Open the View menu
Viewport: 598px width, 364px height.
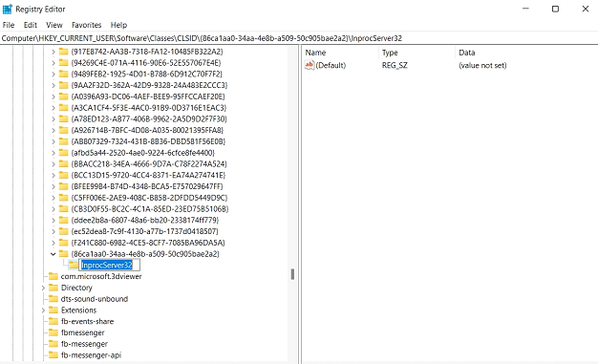[54, 25]
